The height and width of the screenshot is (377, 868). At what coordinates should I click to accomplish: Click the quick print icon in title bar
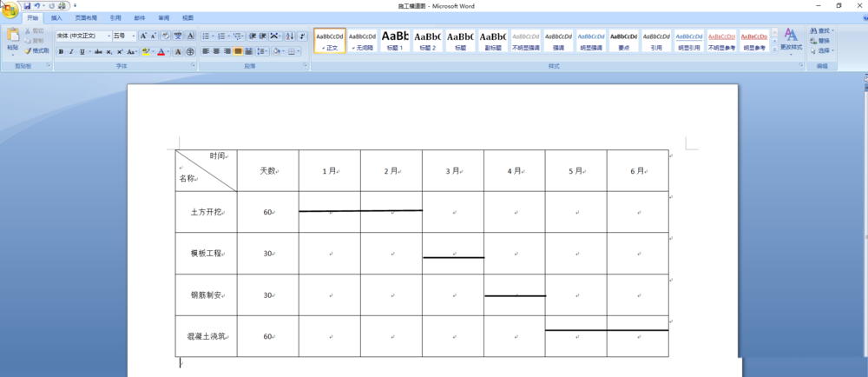coord(62,5)
